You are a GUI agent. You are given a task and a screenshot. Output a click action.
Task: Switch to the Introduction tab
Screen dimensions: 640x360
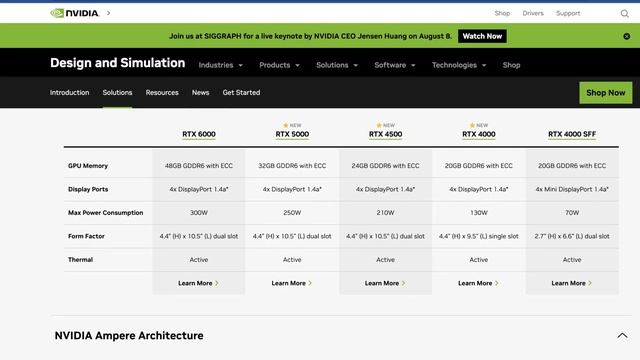pos(69,93)
